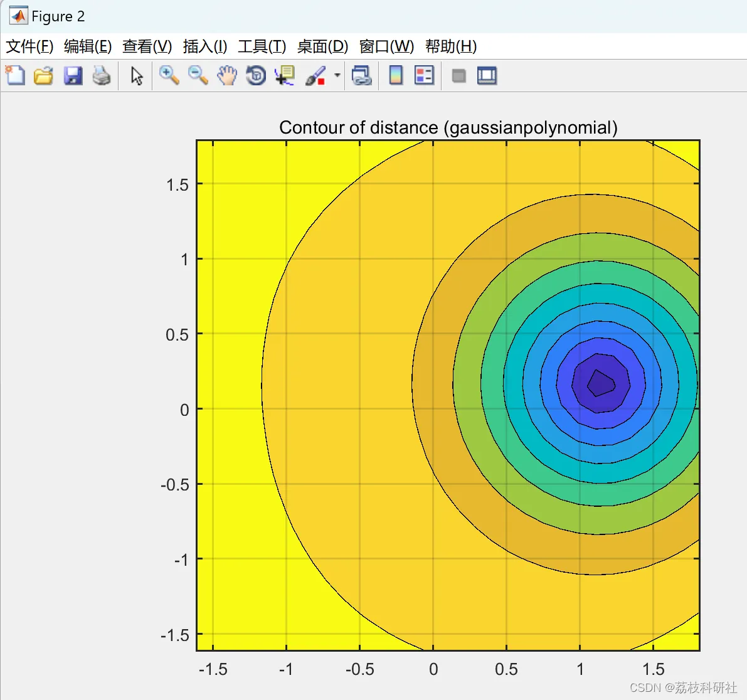Insert a legend using the toolbar icon
Screen dimensions: 747x700
[x=425, y=76]
